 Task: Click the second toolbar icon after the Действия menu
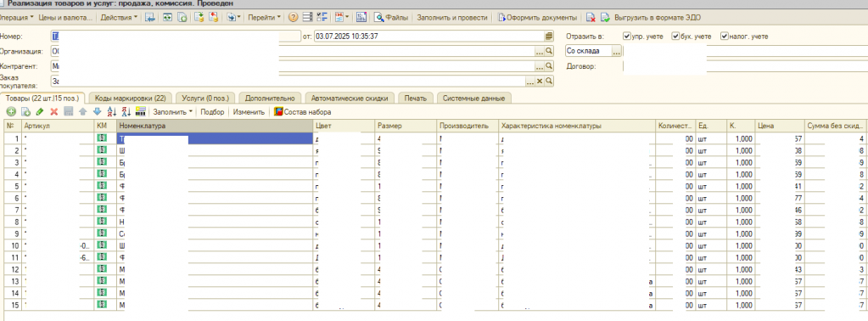click(x=167, y=17)
